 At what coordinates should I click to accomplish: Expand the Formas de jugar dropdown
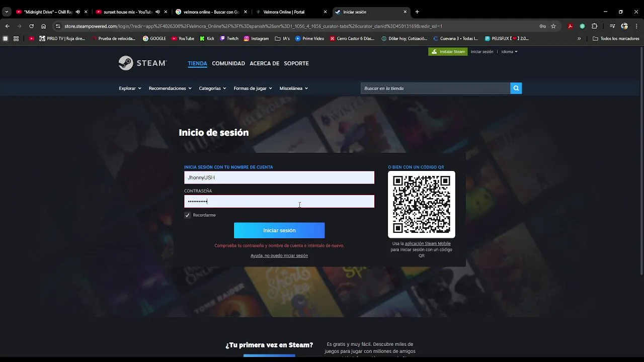253,88
